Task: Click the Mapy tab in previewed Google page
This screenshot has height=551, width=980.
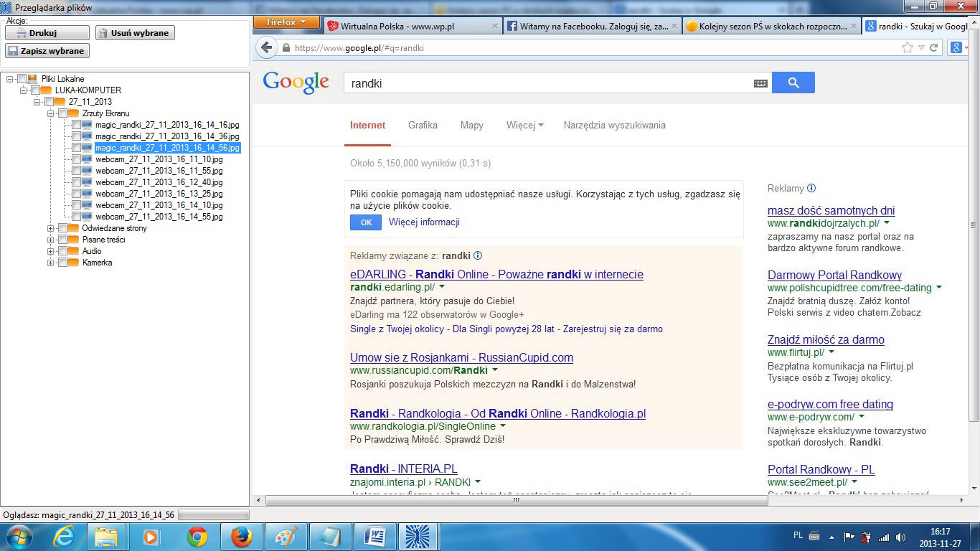Action: coord(471,125)
